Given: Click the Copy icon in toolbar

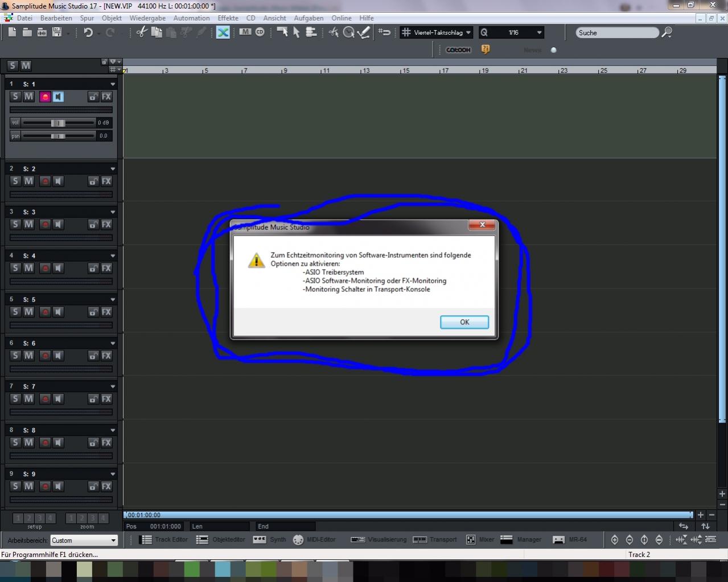Looking at the screenshot, I should 157,32.
